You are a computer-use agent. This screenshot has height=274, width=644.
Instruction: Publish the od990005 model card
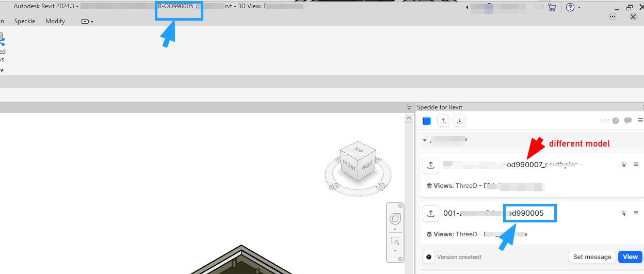tap(431, 213)
